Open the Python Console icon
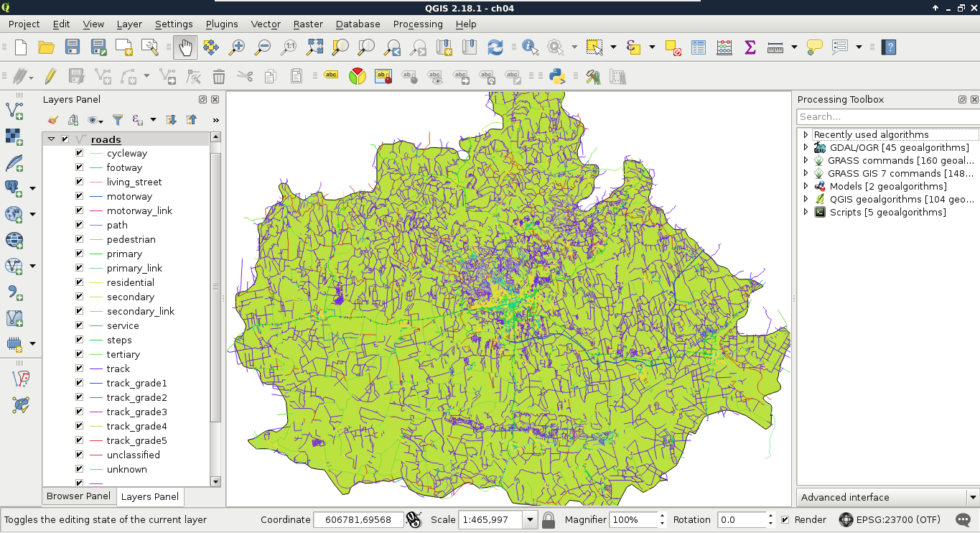 pyautogui.click(x=557, y=76)
